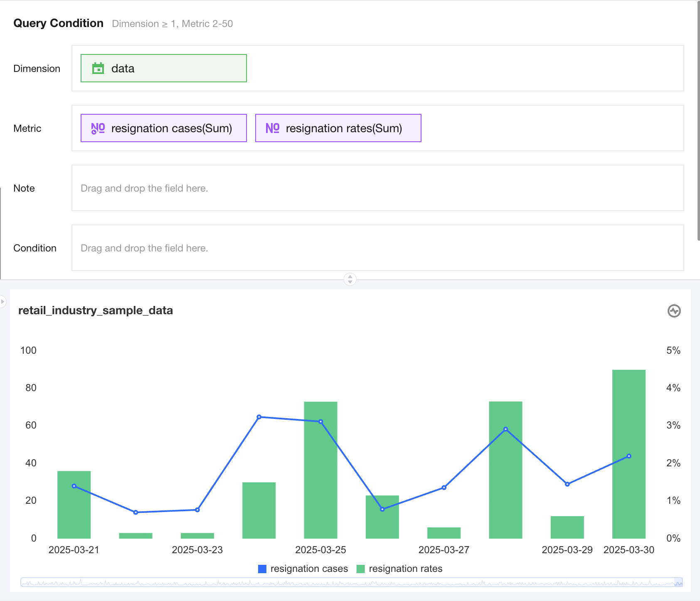Viewport: 700px width, 601px height.
Task: Click the green resignation rates legend swatch
Action: tap(360, 569)
